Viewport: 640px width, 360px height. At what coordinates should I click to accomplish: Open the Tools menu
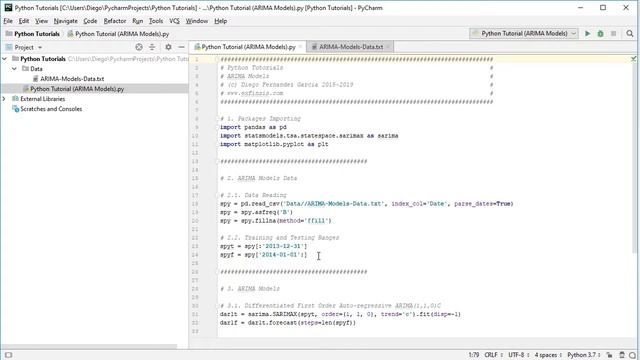pos(156,21)
